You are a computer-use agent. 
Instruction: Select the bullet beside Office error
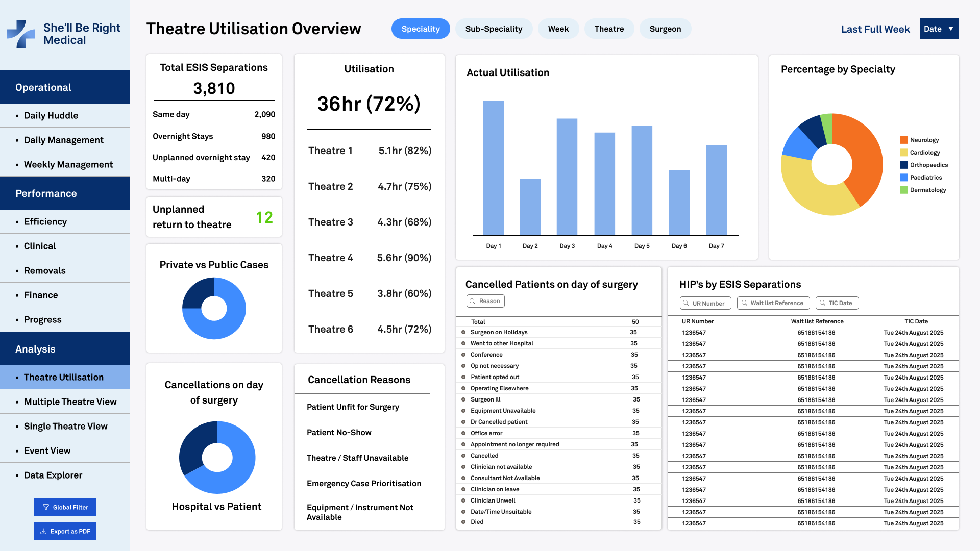point(463,433)
